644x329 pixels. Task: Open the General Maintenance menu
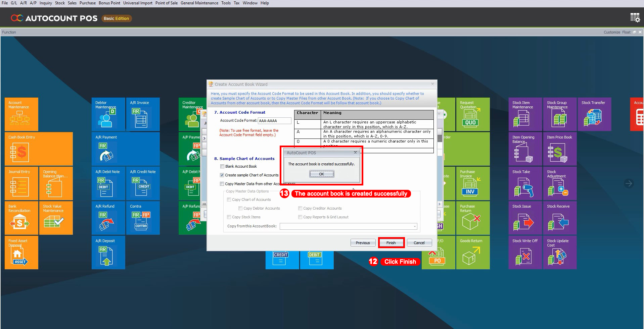click(199, 3)
